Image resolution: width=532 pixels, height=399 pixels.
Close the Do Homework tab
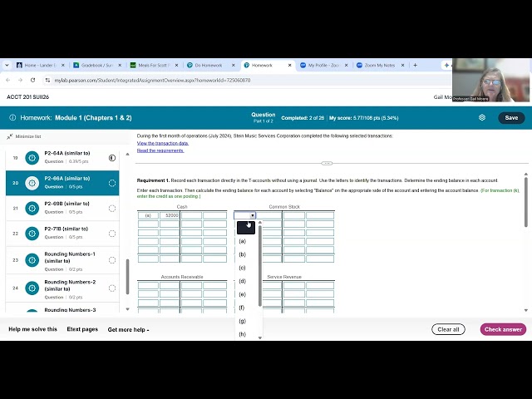233,65
